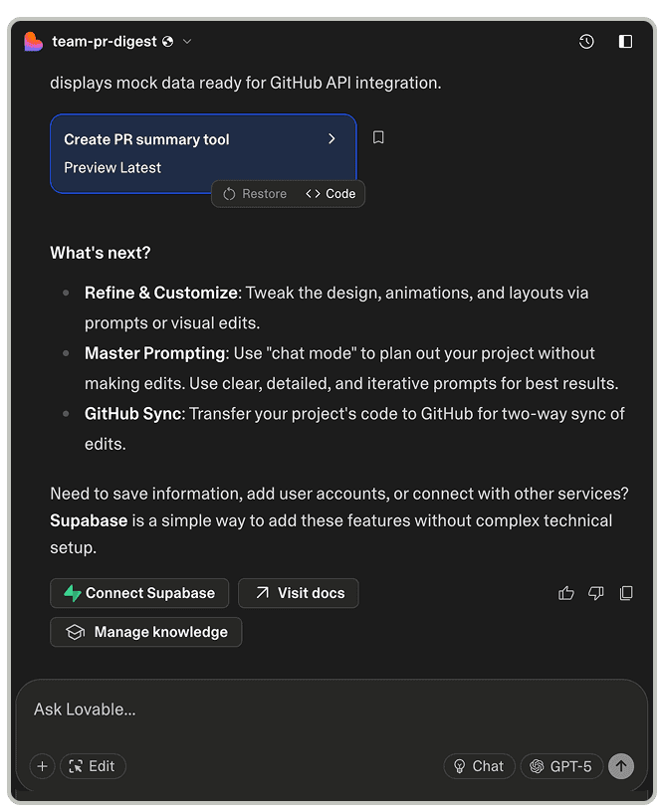
Task: Click the Lovable heart logo icon
Action: click(x=34, y=42)
